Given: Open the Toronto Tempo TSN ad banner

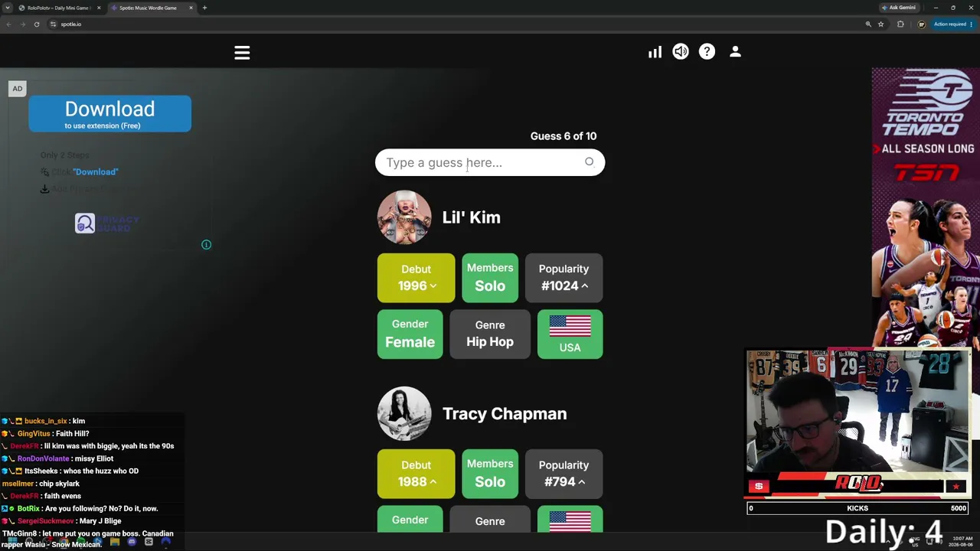Looking at the screenshot, I should 926,208.
